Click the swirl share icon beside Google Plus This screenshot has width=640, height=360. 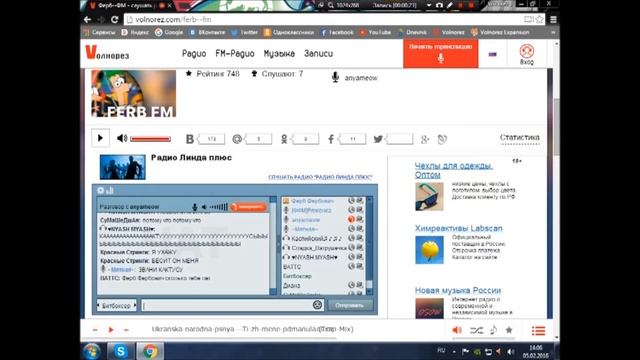[442, 140]
